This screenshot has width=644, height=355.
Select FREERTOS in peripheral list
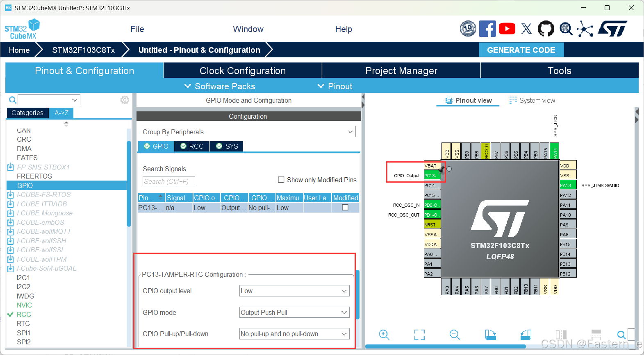click(34, 176)
